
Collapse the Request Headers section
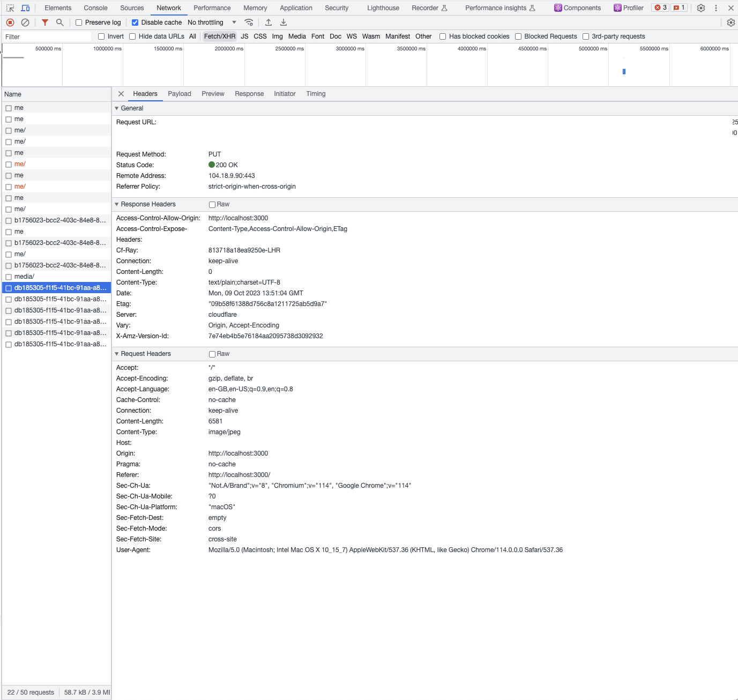tap(117, 354)
